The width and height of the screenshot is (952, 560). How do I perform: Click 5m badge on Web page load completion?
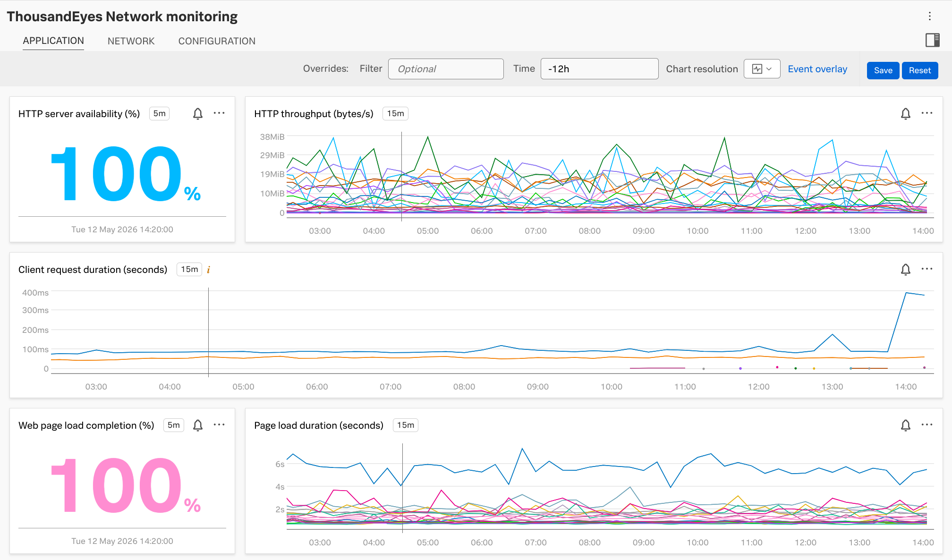coord(174,425)
